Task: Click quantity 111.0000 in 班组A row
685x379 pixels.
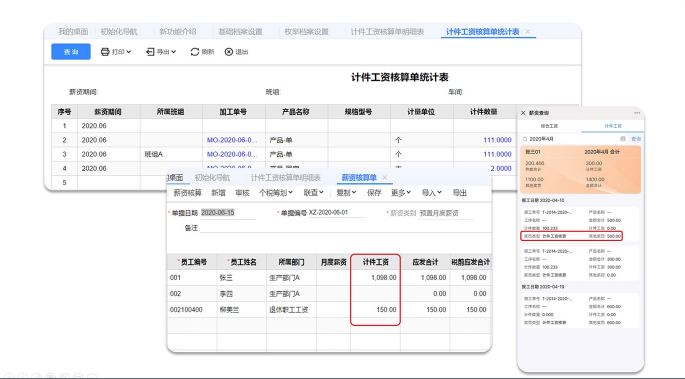Action: (x=497, y=154)
